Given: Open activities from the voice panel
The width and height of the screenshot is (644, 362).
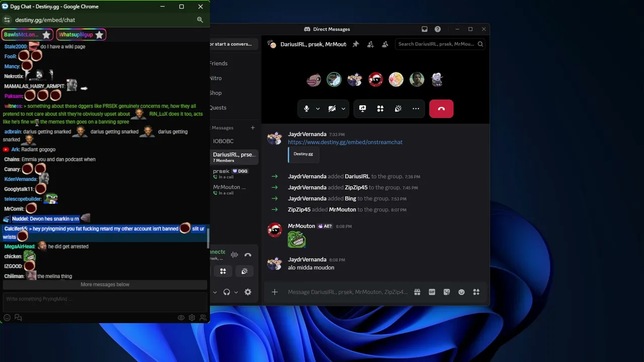Looking at the screenshot, I should point(223,271).
